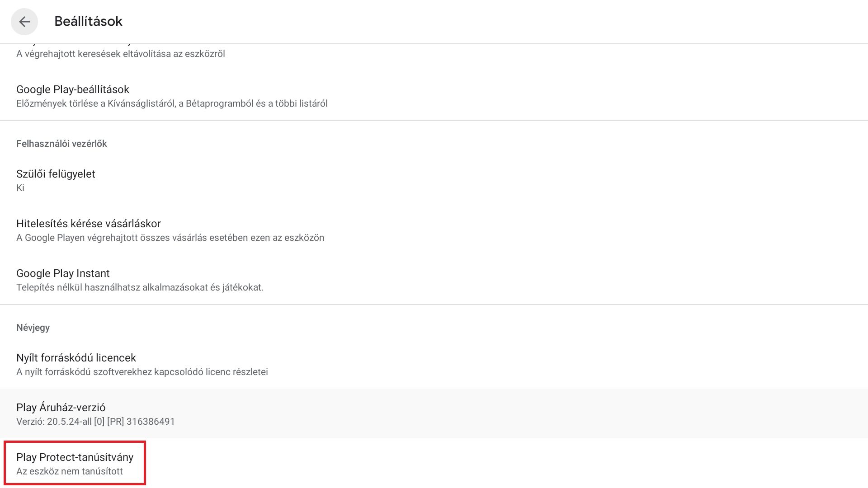Open Szülői felügyelet parental controls
The height and width of the screenshot is (488, 868).
(56, 174)
